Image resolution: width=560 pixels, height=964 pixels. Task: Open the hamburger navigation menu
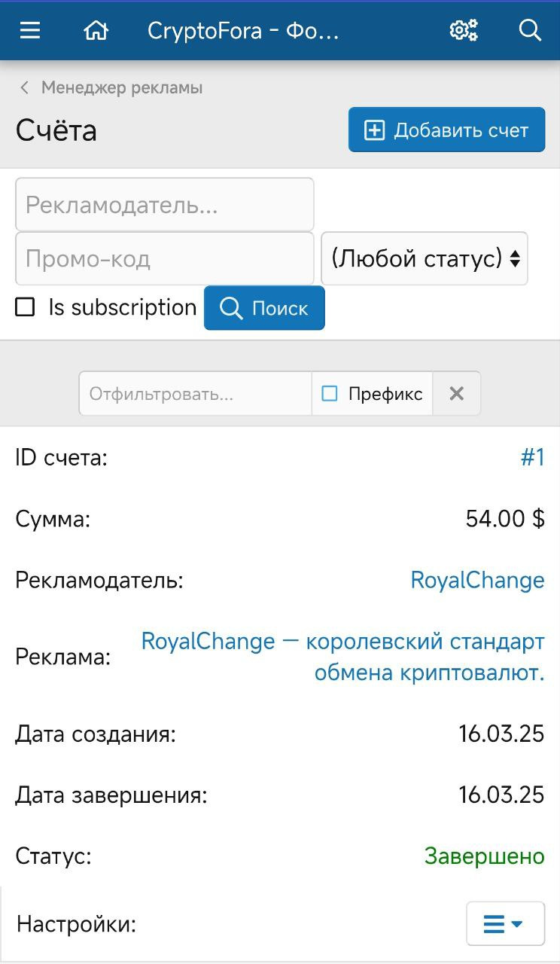[30, 30]
